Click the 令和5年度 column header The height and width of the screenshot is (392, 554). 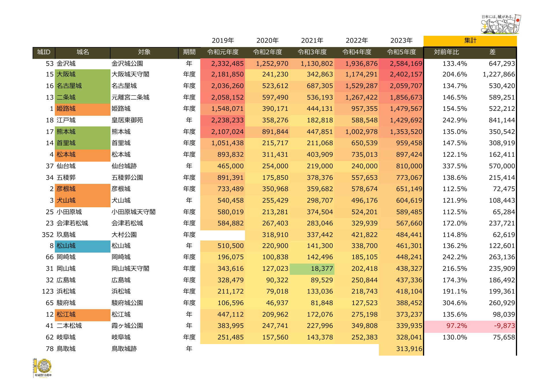tap(401, 52)
